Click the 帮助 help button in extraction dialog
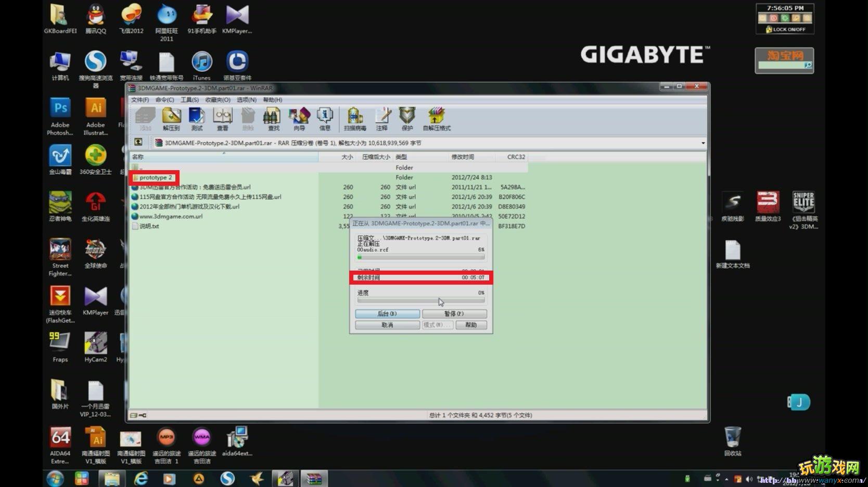This screenshot has width=868, height=487. click(x=471, y=325)
